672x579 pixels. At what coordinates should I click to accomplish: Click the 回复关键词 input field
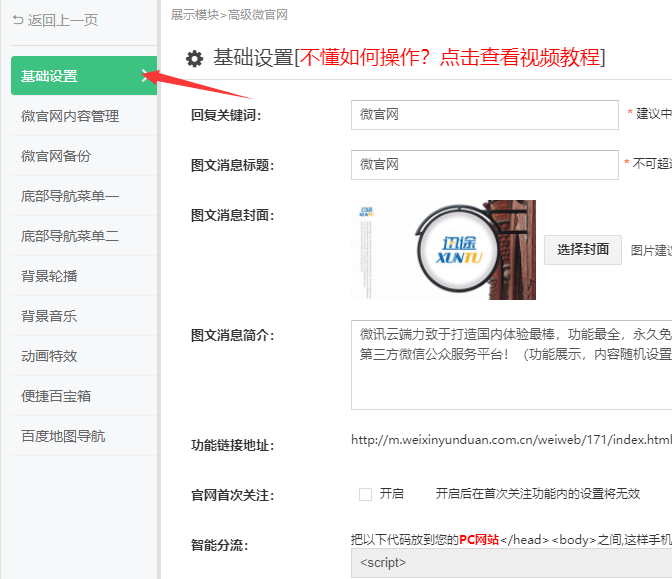click(484, 115)
